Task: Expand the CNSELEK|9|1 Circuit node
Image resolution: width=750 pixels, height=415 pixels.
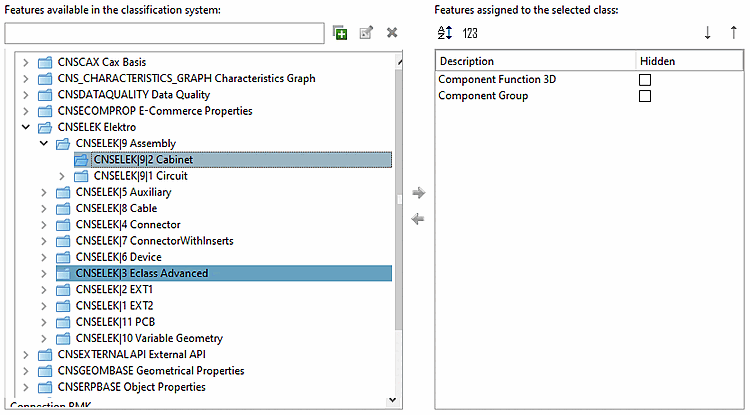Action: [62, 176]
